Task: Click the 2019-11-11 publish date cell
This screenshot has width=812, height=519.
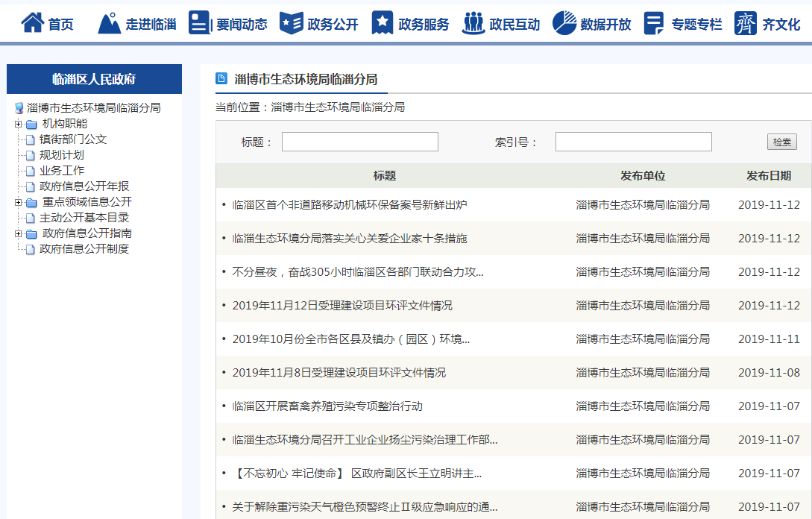Action: [x=769, y=339]
